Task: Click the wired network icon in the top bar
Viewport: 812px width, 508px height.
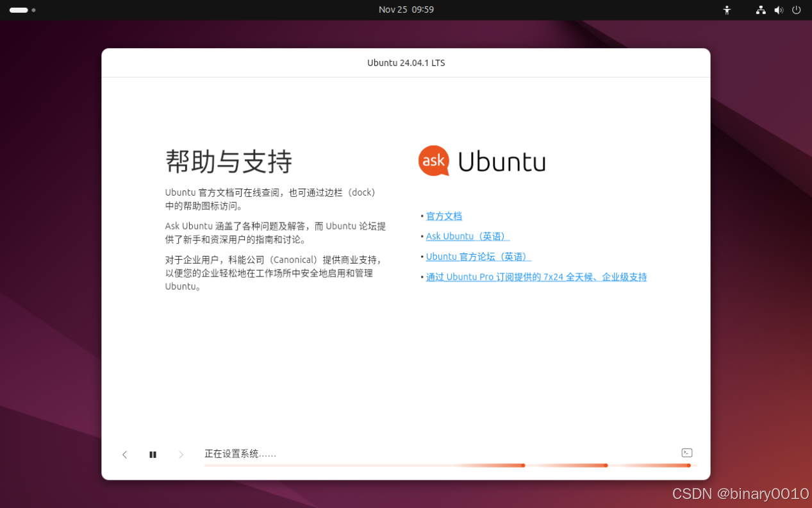Action: point(760,10)
